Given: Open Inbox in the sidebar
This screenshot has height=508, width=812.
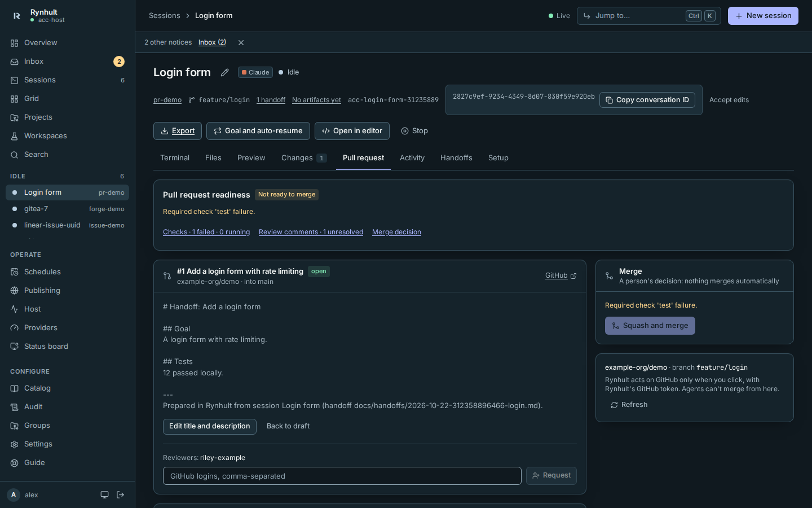Looking at the screenshot, I should pos(68,62).
